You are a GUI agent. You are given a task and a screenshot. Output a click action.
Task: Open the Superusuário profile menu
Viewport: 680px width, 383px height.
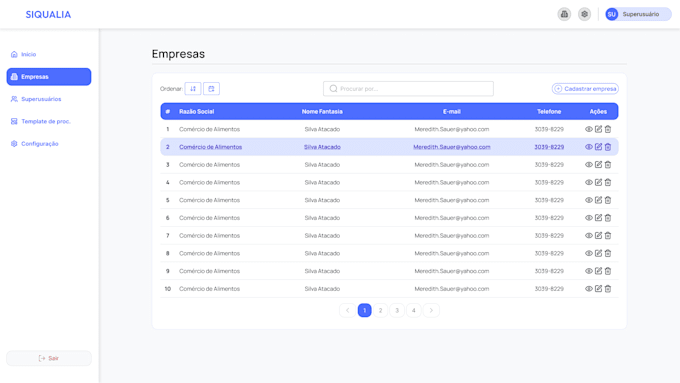638,14
